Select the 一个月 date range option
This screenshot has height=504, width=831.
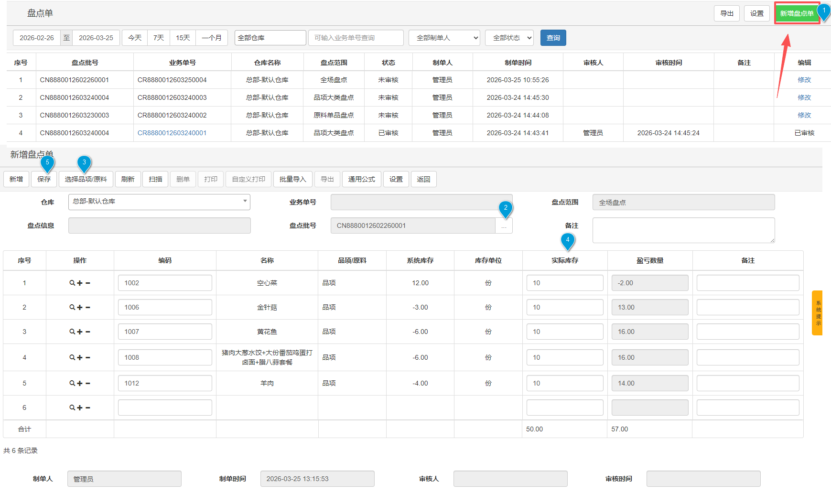point(212,38)
